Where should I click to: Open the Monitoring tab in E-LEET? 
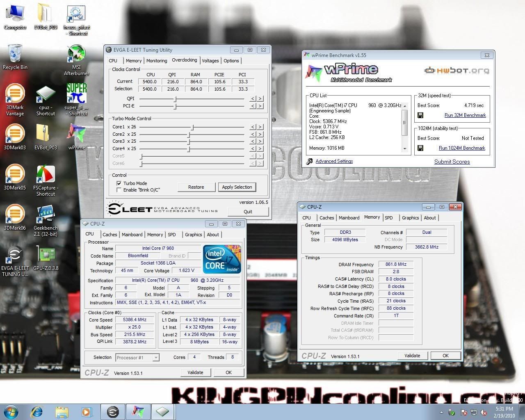[x=157, y=61]
